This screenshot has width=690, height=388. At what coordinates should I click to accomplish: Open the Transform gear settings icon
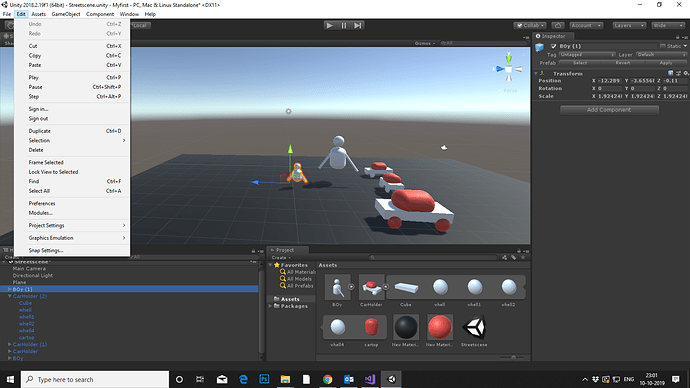[686, 73]
